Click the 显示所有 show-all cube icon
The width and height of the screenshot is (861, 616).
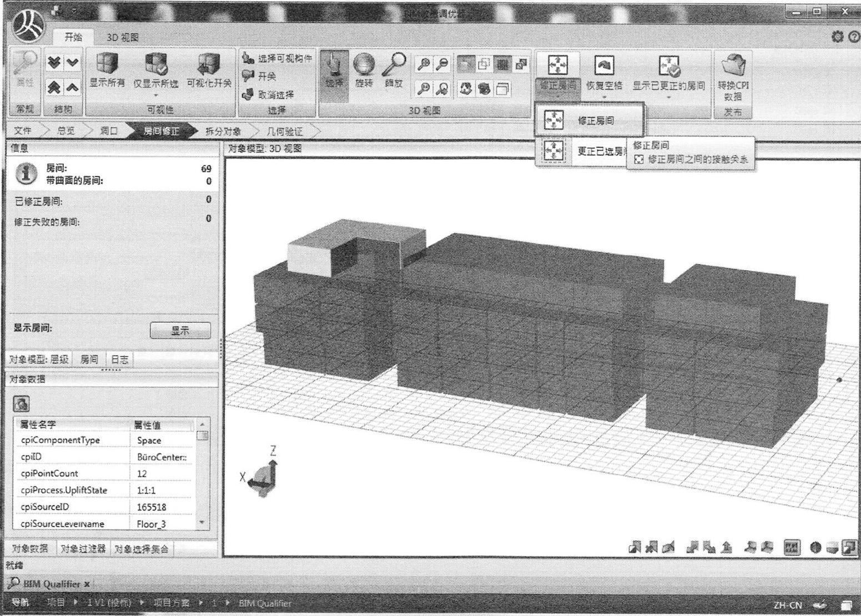(107, 63)
